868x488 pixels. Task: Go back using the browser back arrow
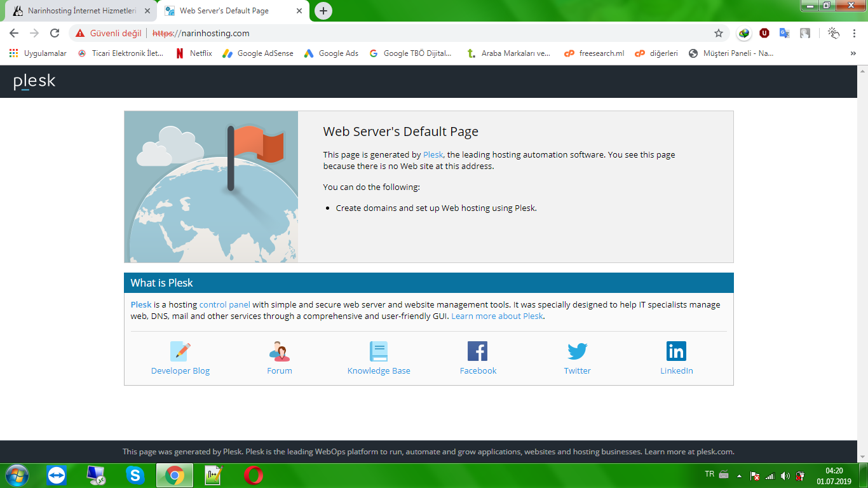pyautogui.click(x=14, y=33)
